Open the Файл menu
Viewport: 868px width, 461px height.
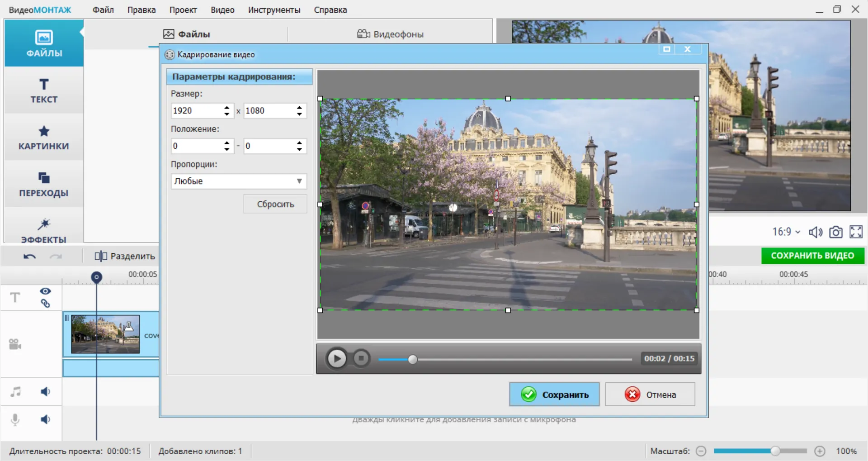tap(103, 10)
